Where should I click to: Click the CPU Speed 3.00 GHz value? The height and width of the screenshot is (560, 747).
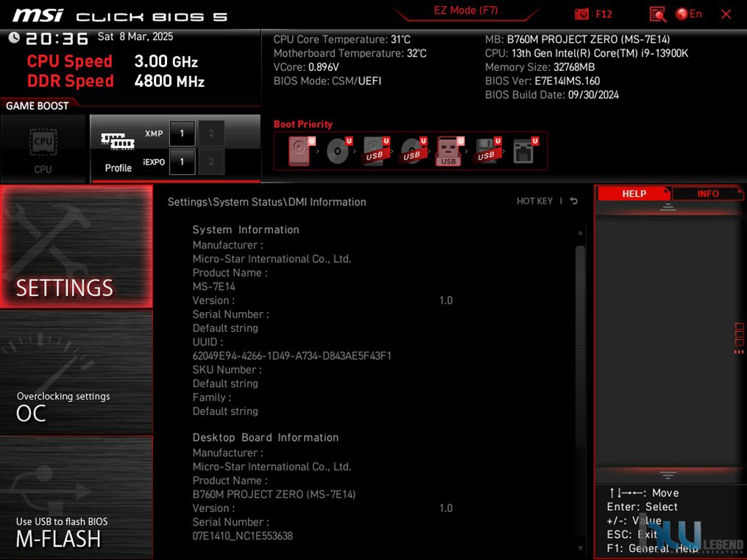click(166, 61)
